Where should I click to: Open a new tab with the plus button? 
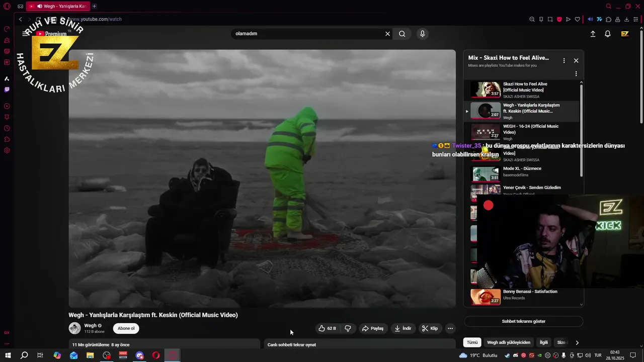point(94,6)
